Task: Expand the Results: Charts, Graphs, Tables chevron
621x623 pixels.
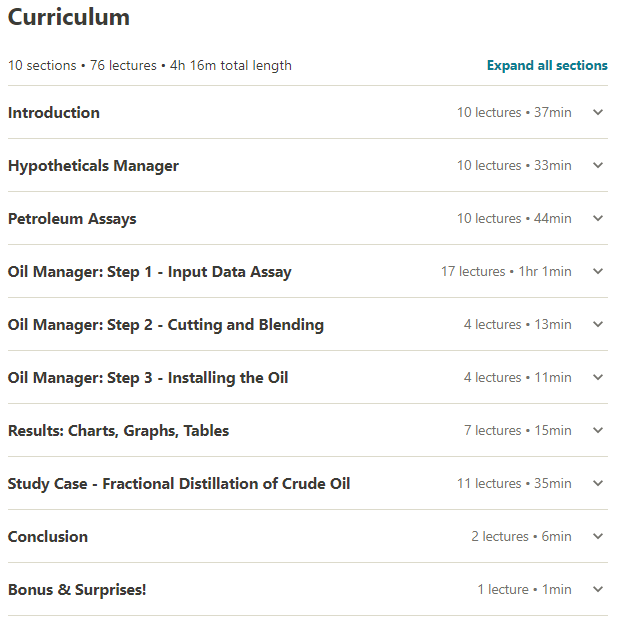Action: 598,430
